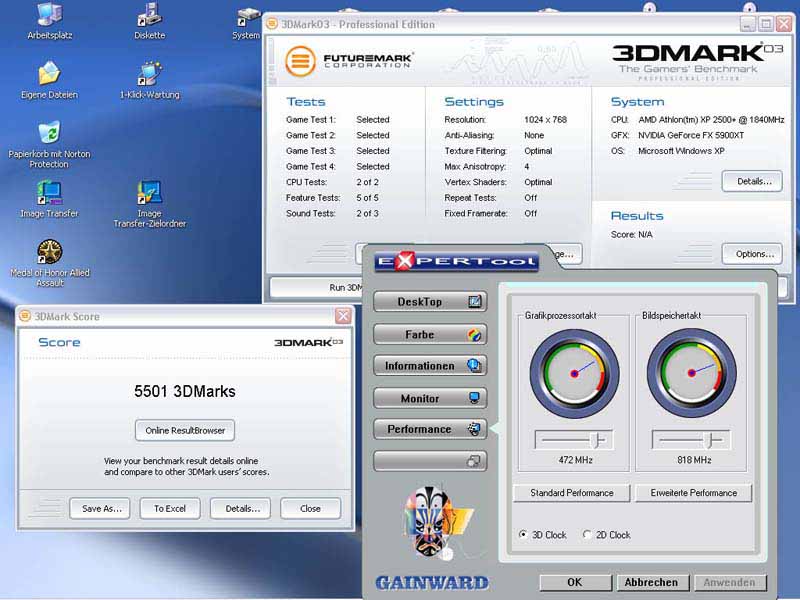
Task: Select the Performance section in EXPERTool
Action: pos(430,429)
